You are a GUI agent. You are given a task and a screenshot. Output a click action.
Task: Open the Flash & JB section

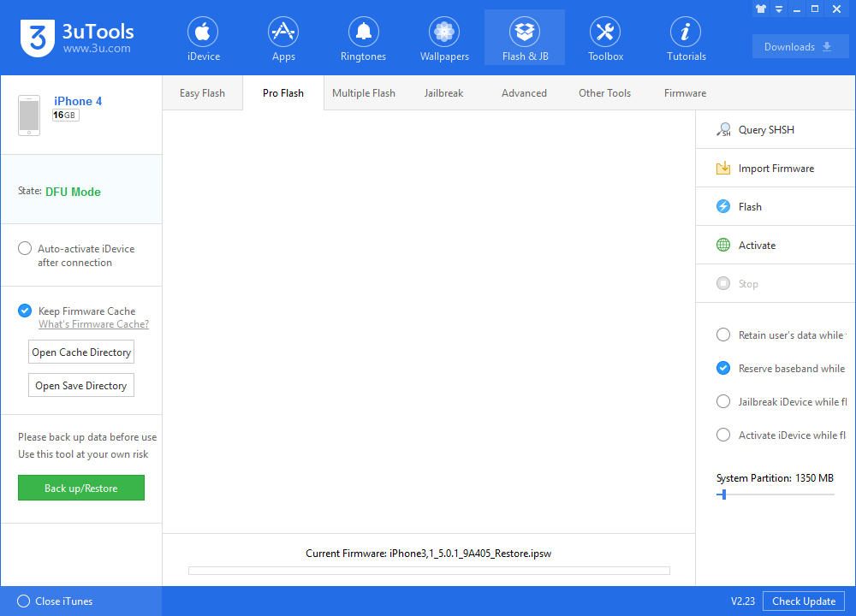pyautogui.click(x=525, y=38)
